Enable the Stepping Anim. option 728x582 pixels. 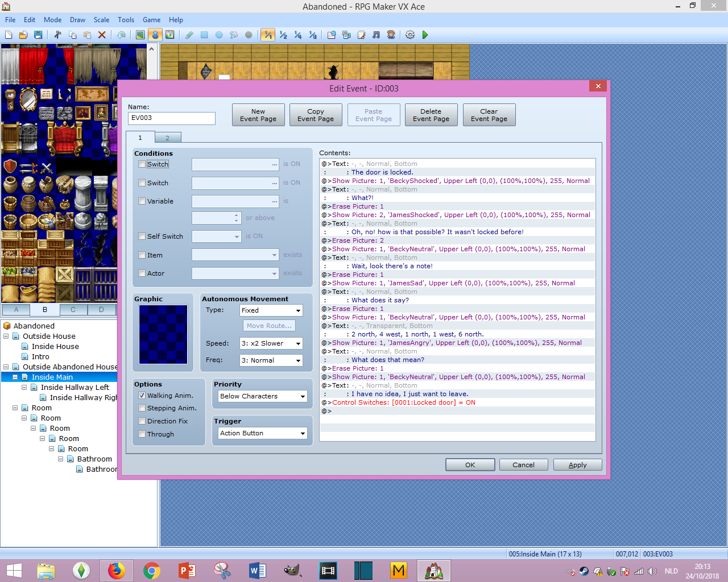point(142,408)
